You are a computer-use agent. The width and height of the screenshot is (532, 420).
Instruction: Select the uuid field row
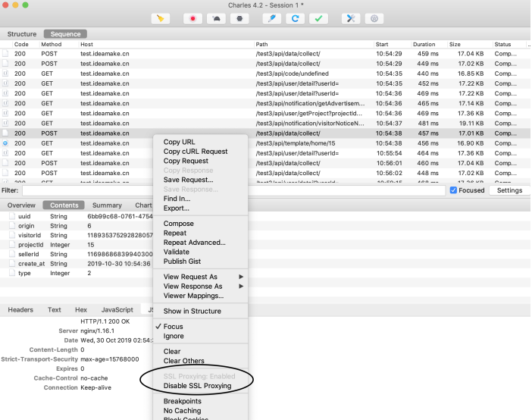pyautogui.click(x=77, y=216)
